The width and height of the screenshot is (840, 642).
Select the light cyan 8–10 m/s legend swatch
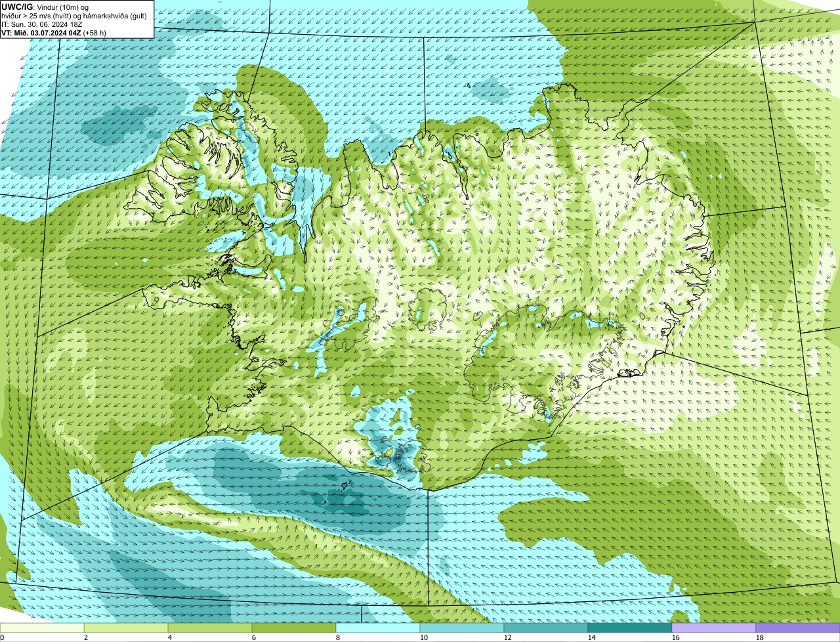pos(378,628)
